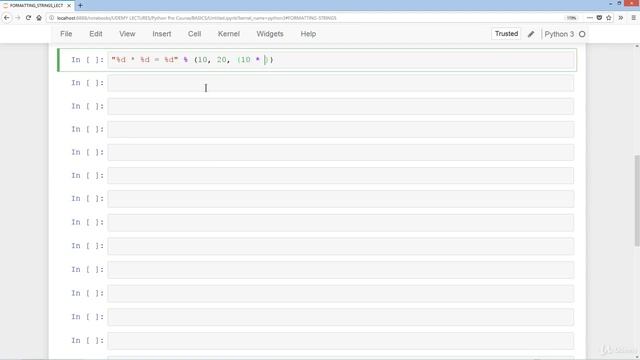This screenshot has height=360, width=640.
Task: Reload the notebook page
Action: coord(28,18)
